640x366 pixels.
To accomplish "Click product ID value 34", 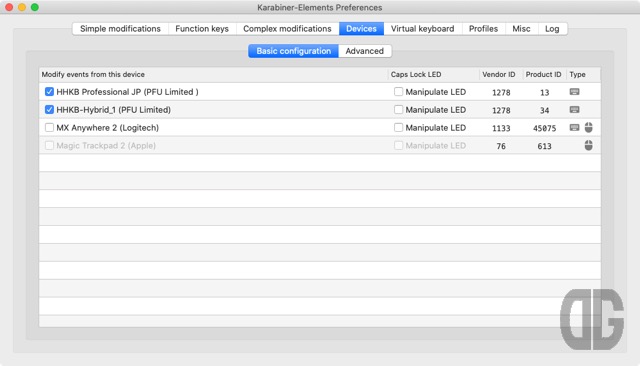I will [544, 111].
